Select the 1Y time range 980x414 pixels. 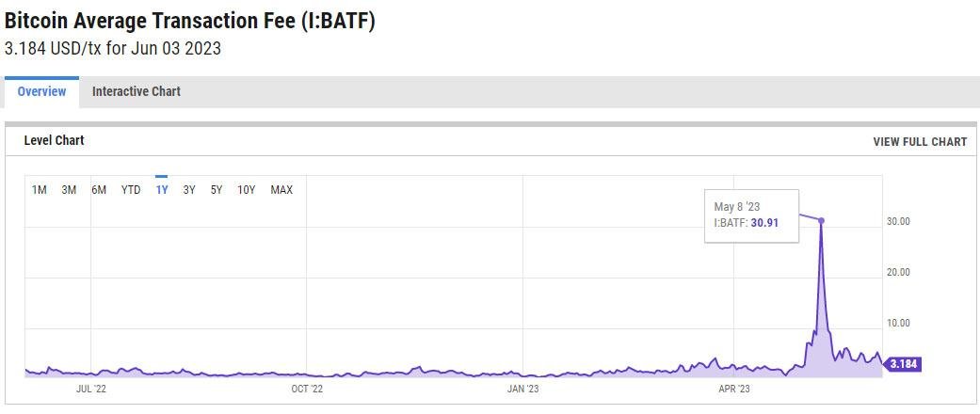pos(162,190)
